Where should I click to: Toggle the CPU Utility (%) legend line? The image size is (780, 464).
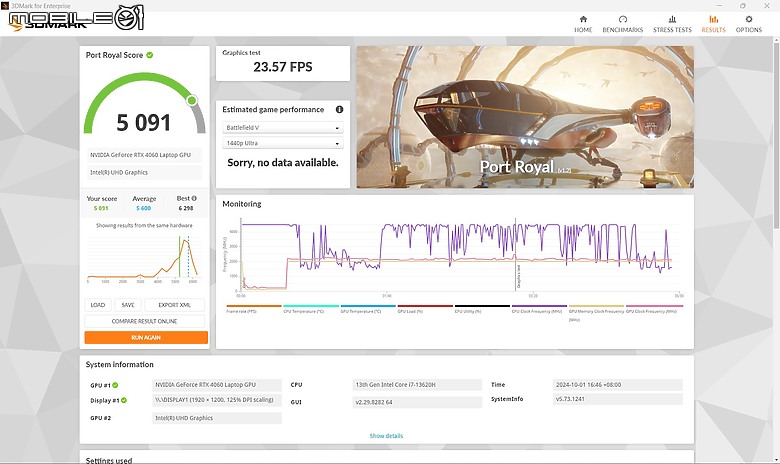[x=482, y=306]
